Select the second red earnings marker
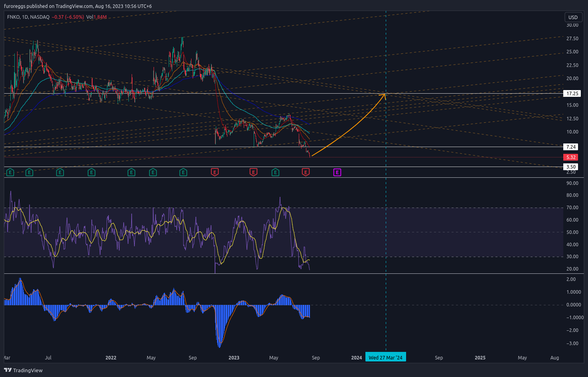This screenshot has width=588, height=377. 253,173
